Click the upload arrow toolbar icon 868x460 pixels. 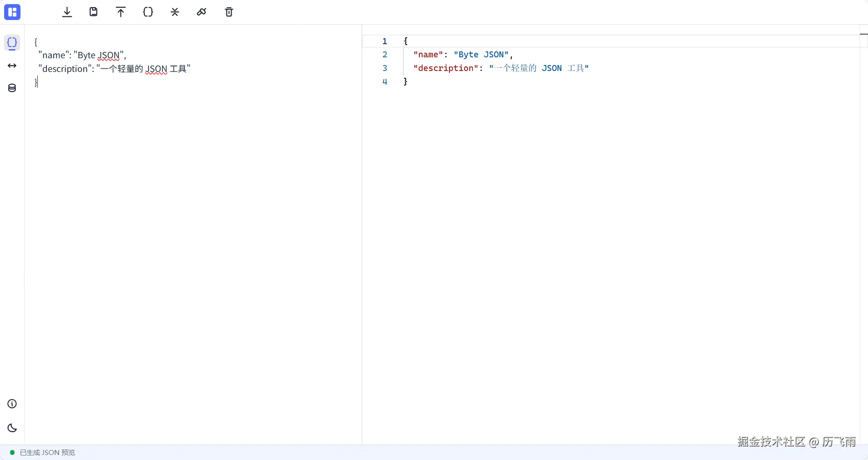(121, 12)
